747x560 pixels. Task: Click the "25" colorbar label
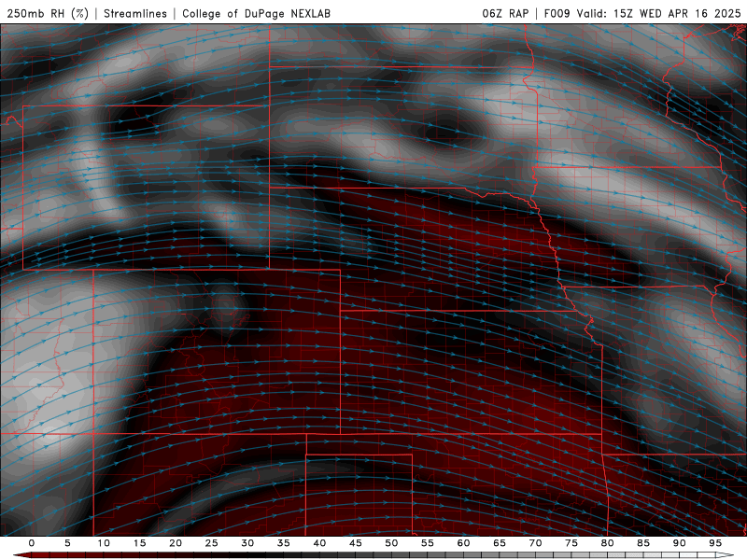[x=212, y=543]
